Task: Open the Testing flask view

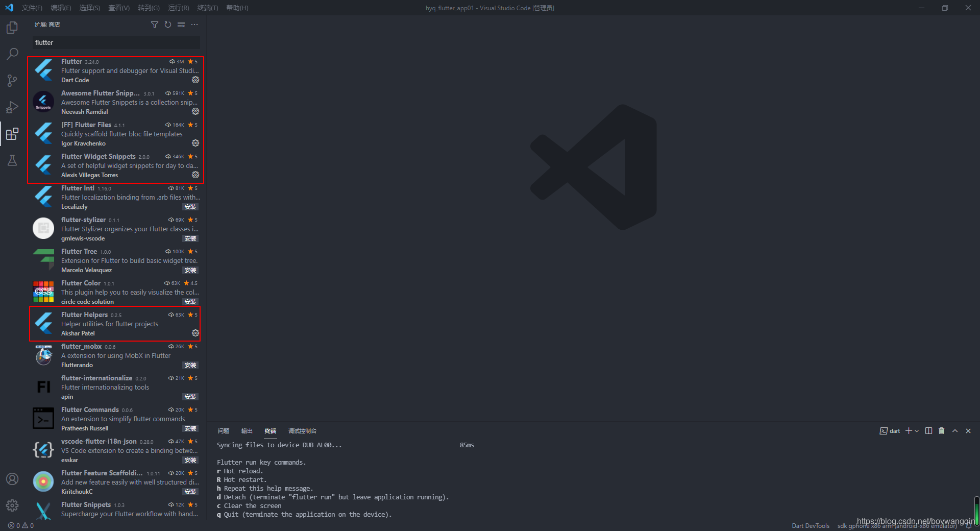Action: 12,160
